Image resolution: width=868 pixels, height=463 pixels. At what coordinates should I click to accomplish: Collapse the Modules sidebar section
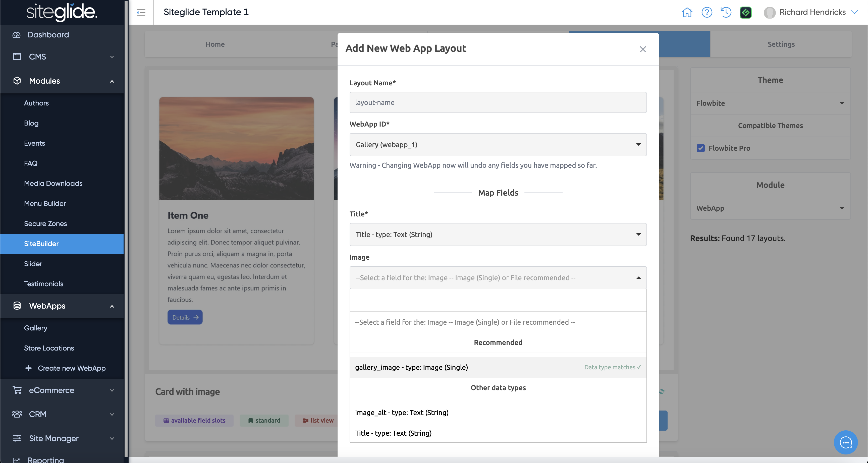(x=112, y=81)
